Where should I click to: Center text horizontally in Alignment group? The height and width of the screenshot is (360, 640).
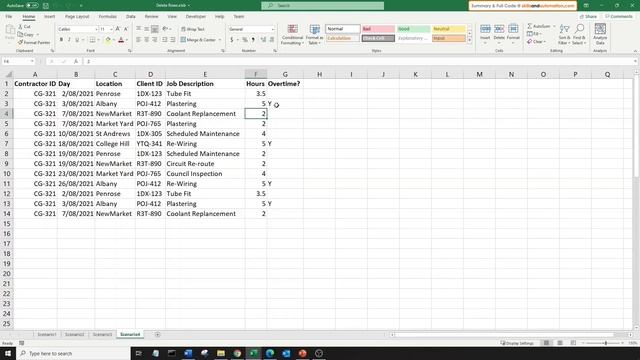tap(147, 40)
